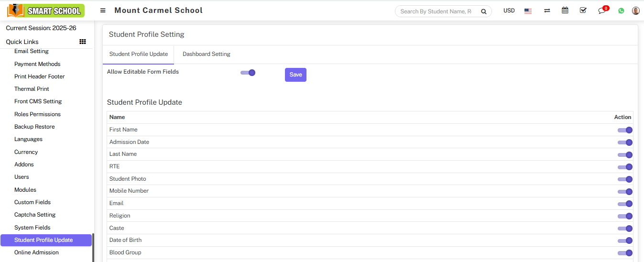This screenshot has width=644, height=262.
Task: Switch to Dashboard Setting tab
Action: pos(207,54)
